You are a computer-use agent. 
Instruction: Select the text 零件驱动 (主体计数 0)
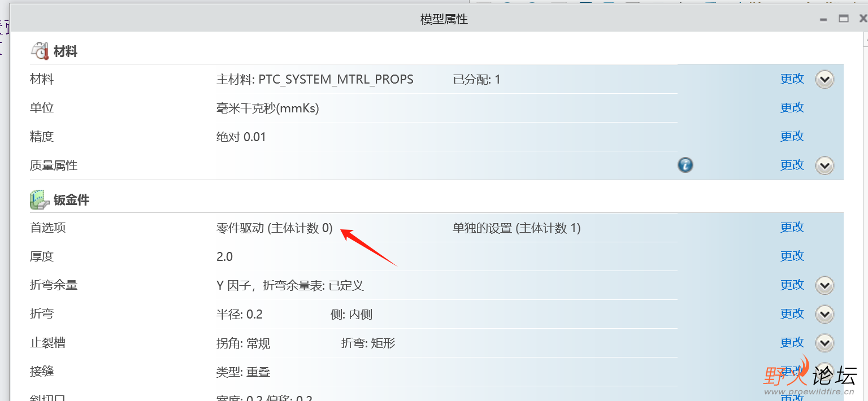coord(275,228)
